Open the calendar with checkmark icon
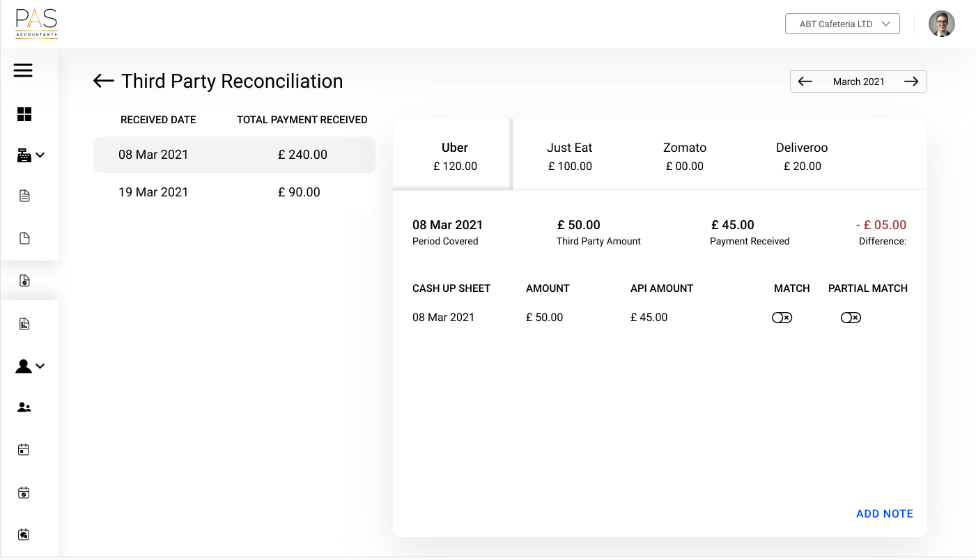This screenshot has height=560, width=976. tap(24, 492)
